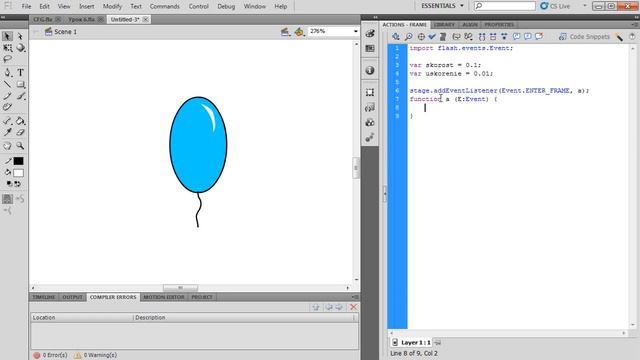
Task: Select the Selection arrow tool
Action: point(7,36)
